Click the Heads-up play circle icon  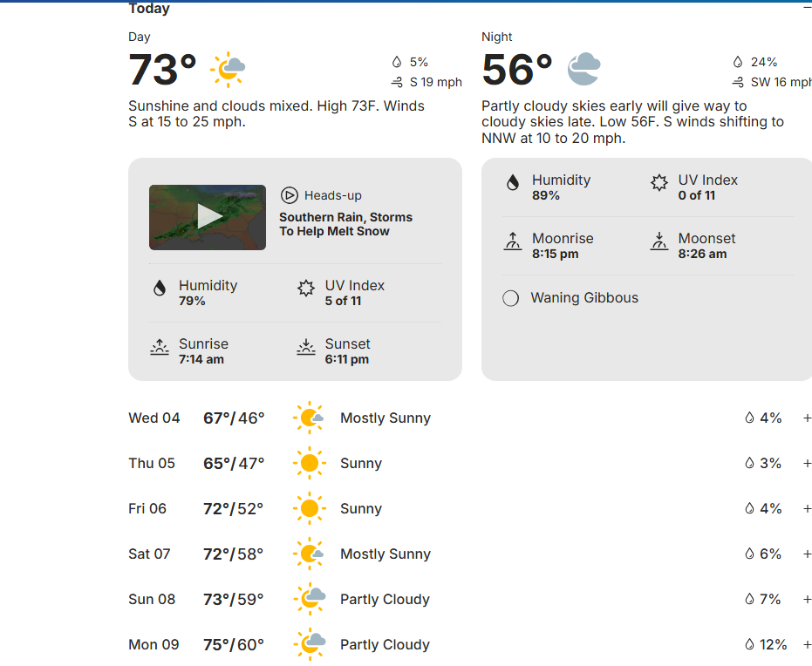click(290, 195)
